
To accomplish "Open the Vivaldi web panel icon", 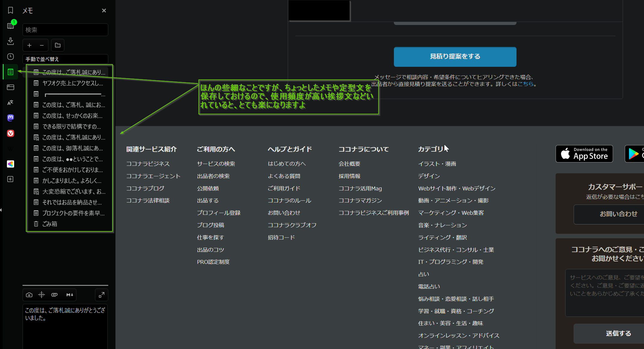I will pos(11,133).
